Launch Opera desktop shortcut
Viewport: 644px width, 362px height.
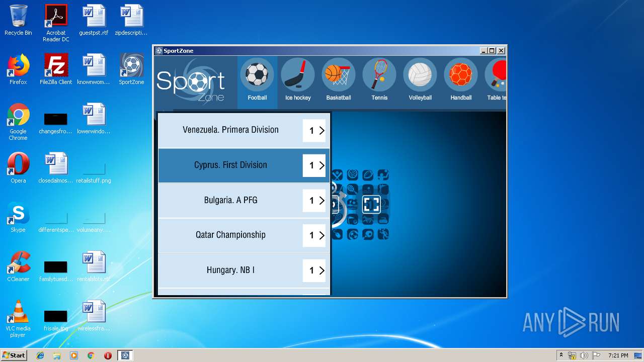(18, 168)
